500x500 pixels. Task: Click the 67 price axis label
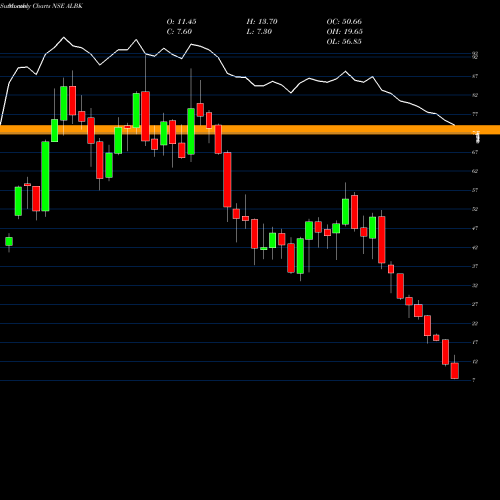point(475,152)
